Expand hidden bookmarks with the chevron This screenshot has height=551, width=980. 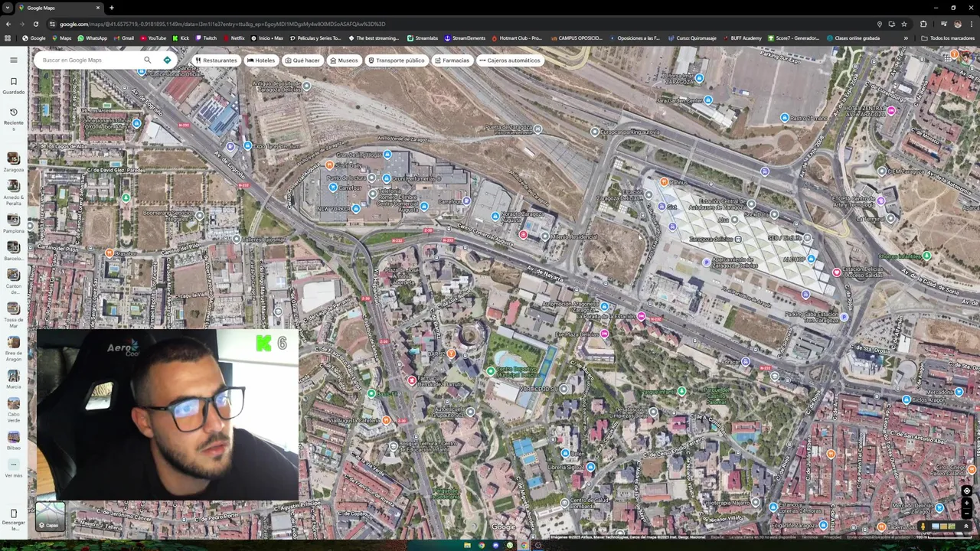(906, 38)
